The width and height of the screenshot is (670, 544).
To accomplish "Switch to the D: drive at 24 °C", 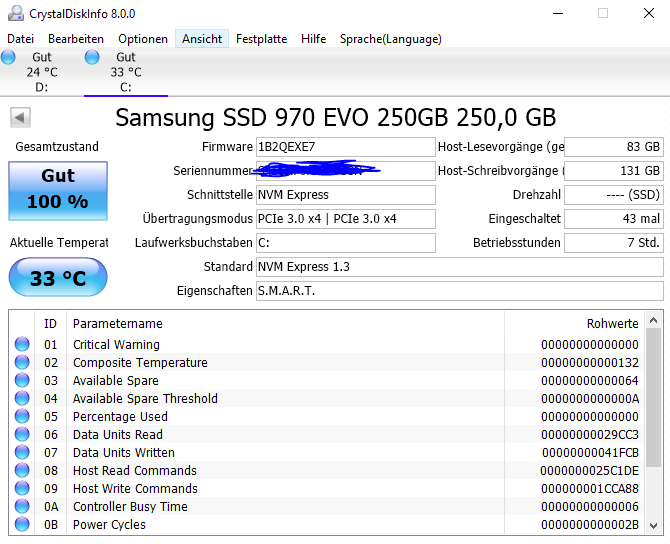I will 42,72.
